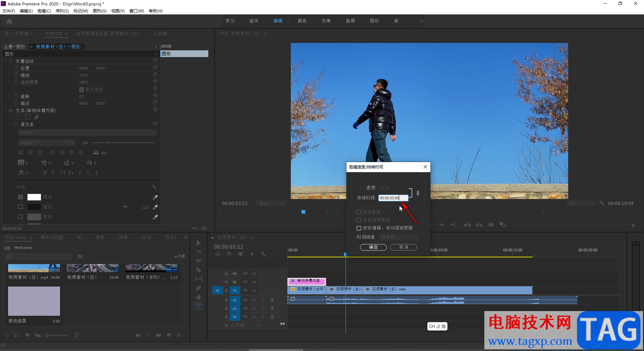Open playback resolution 1/2 dropdown
Image resolution: width=644 pixels, height=351 pixels.
pos(581,203)
